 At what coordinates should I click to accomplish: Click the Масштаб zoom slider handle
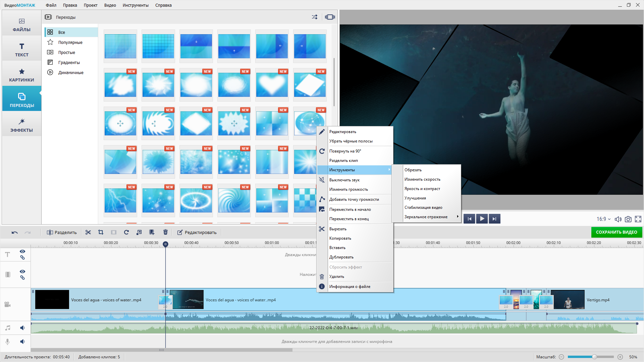594,357
